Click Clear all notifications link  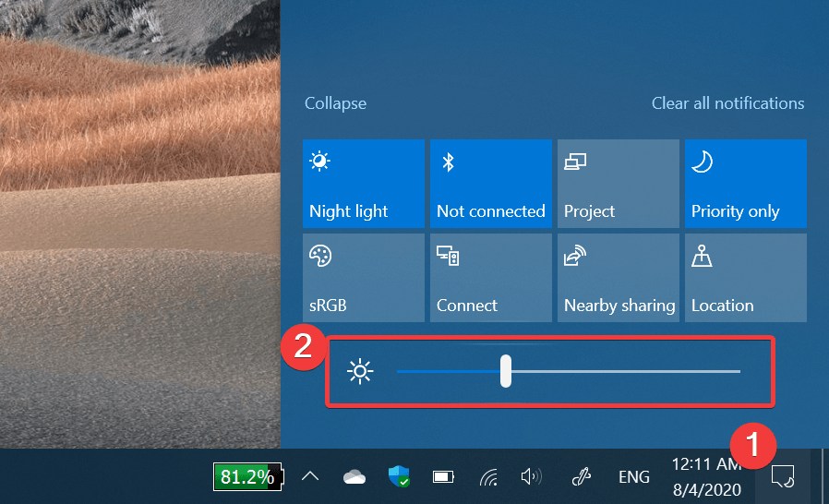pos(727,103)
